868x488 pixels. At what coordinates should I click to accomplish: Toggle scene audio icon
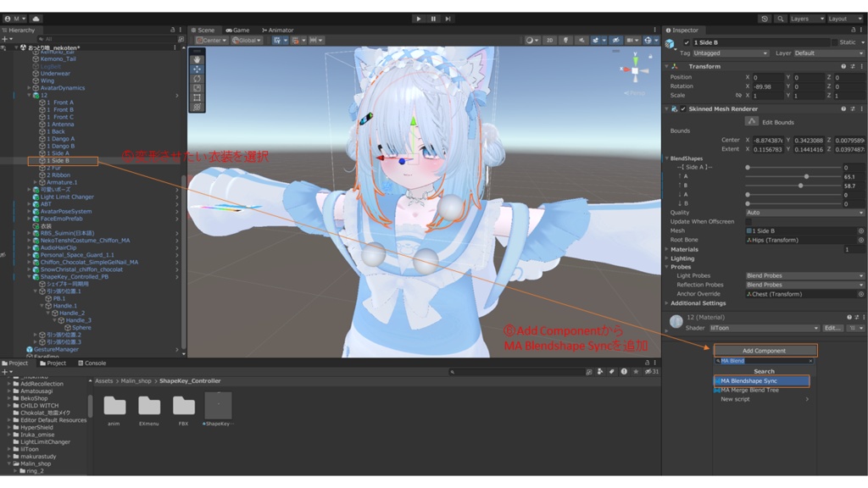(x=581, y=41)
